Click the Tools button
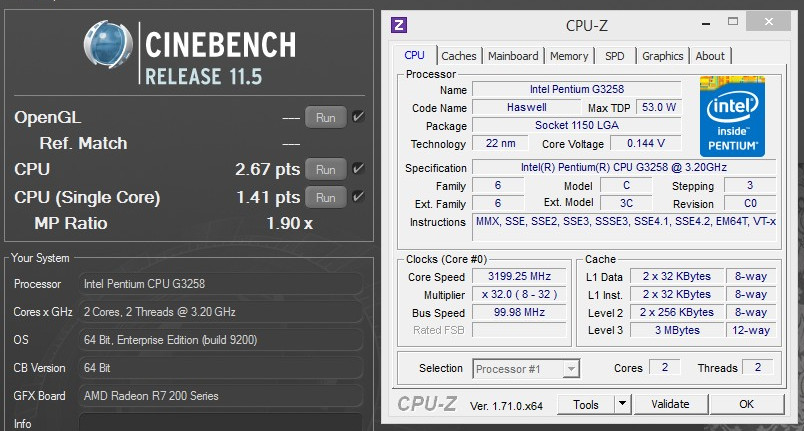Viewport: 804px width, 431px height. (x=586, y=404)
